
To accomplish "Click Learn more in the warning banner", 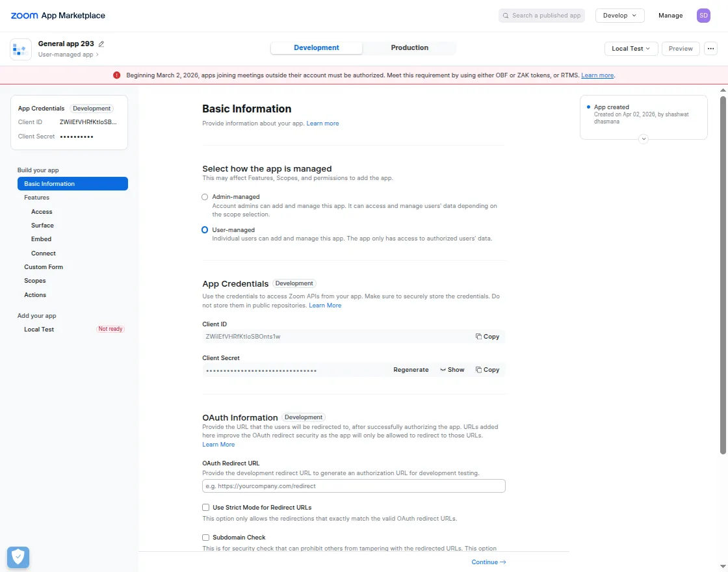I will pos(597,75).
